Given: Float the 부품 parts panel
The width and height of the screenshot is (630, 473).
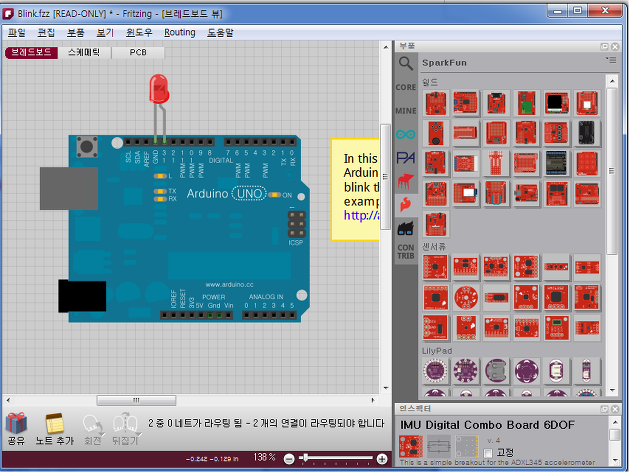Looking at the screenshot, I should click(604, 47).
